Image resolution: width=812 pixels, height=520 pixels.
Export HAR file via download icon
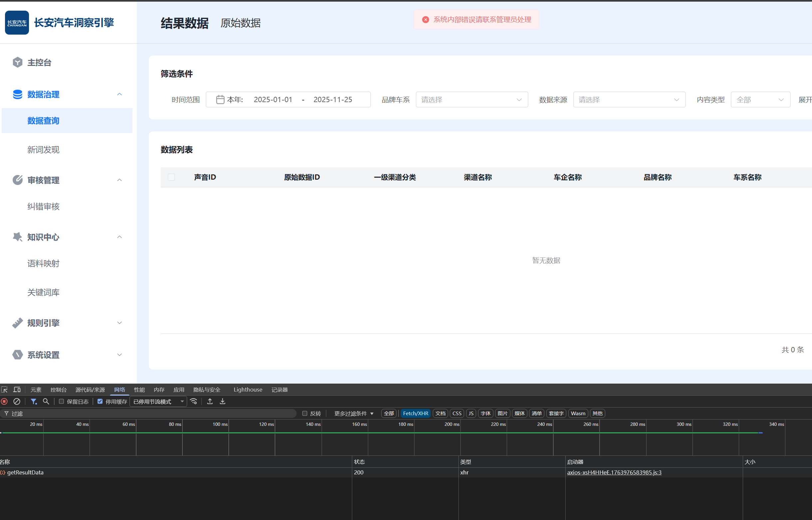pos(222,401)
